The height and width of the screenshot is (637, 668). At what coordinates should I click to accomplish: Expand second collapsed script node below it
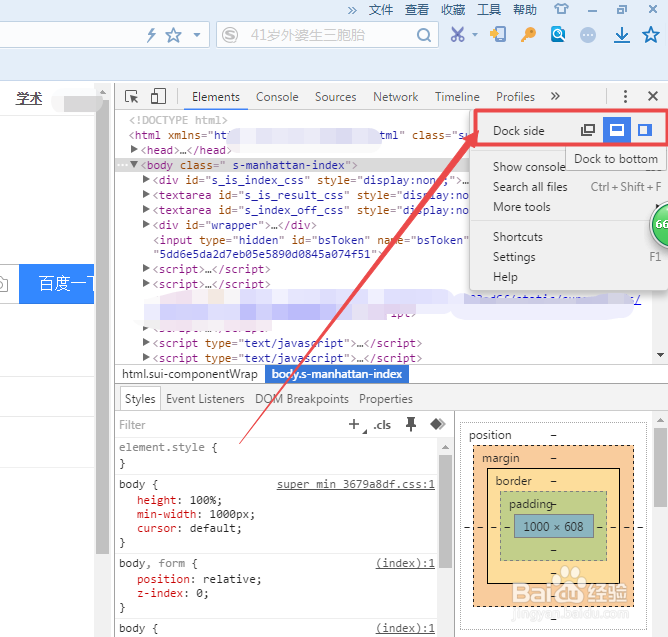click(146, 283)
